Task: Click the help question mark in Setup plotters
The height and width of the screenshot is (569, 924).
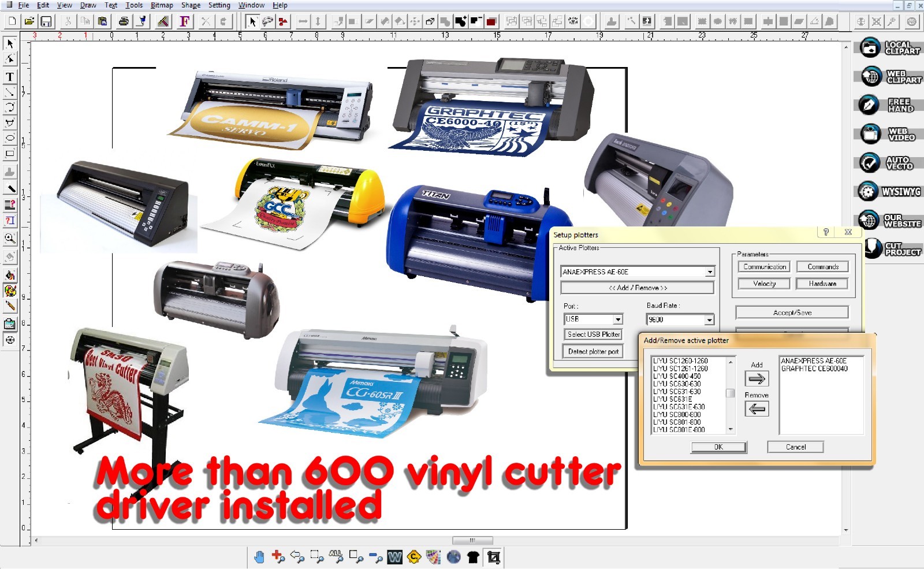Action: point(826,232)
